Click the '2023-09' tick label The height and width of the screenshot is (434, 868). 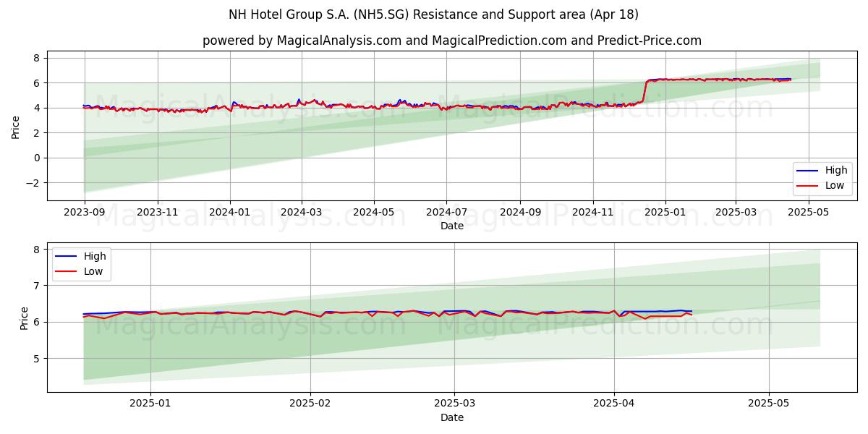point(85,213)
